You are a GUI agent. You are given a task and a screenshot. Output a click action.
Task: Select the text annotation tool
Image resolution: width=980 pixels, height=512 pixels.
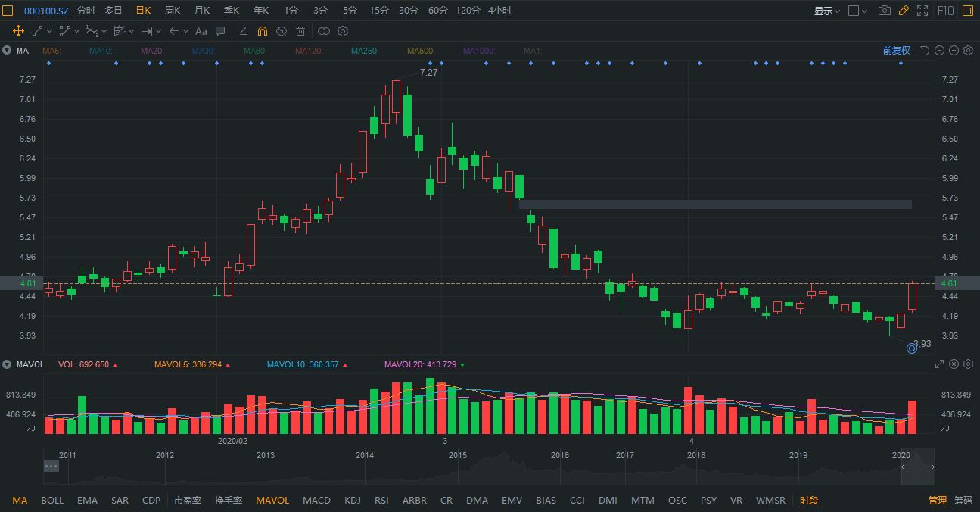201,31
